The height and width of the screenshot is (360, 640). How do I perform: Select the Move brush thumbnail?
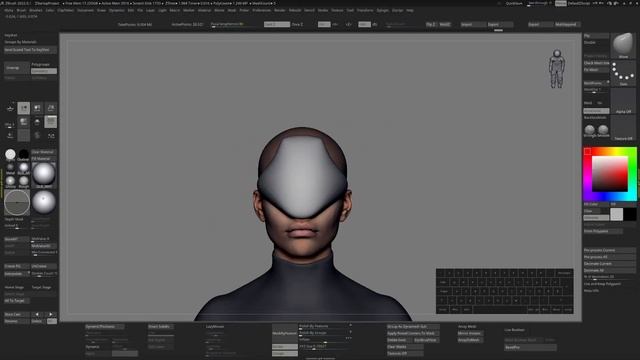pos(623,46)
